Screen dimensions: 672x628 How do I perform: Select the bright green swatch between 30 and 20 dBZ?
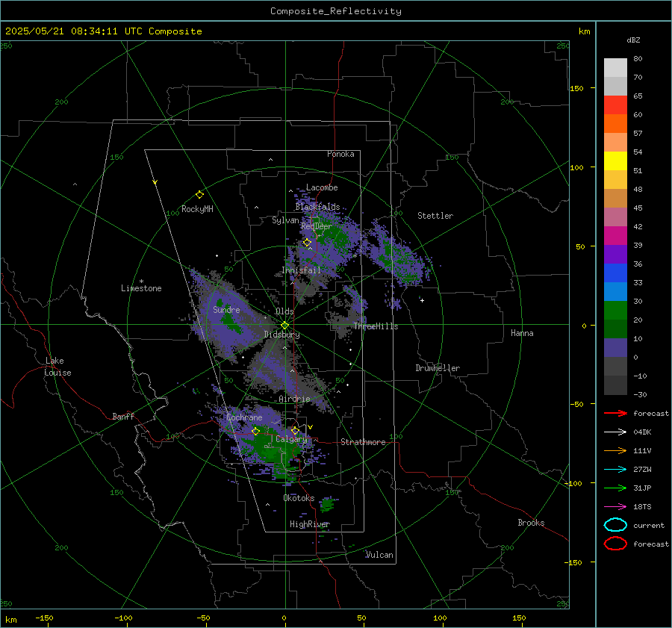point(615,311)
